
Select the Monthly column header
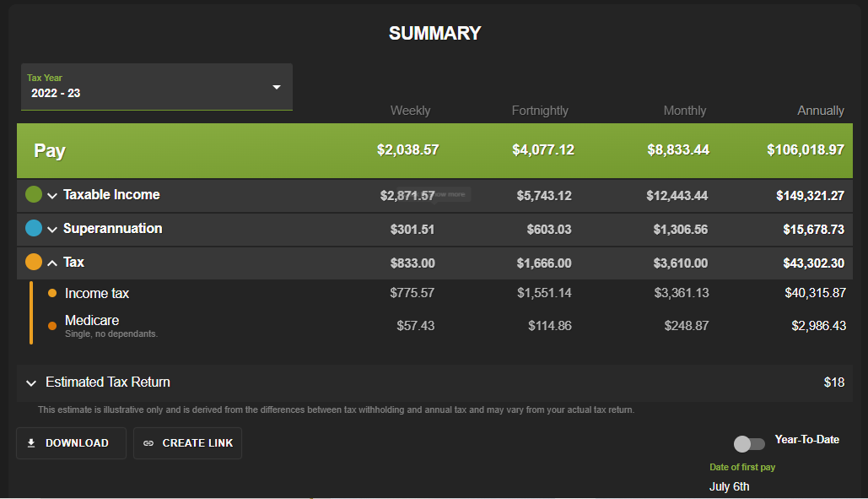click(x=685, y=111)
